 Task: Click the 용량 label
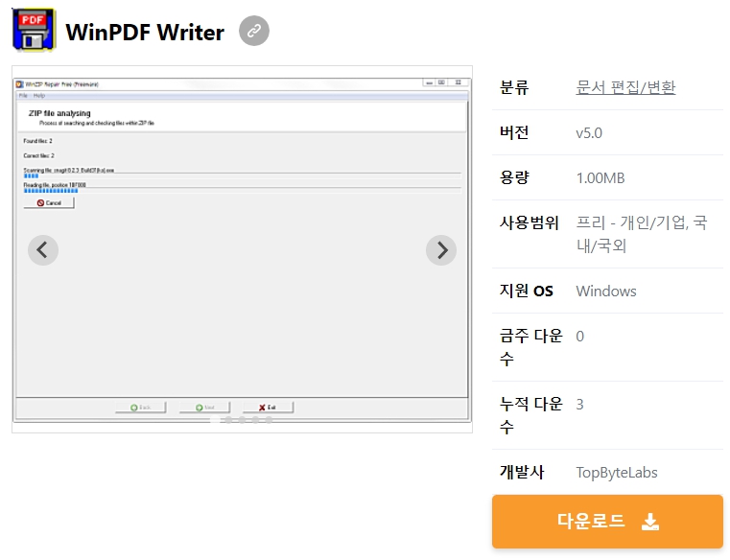[x=514, y=177]
